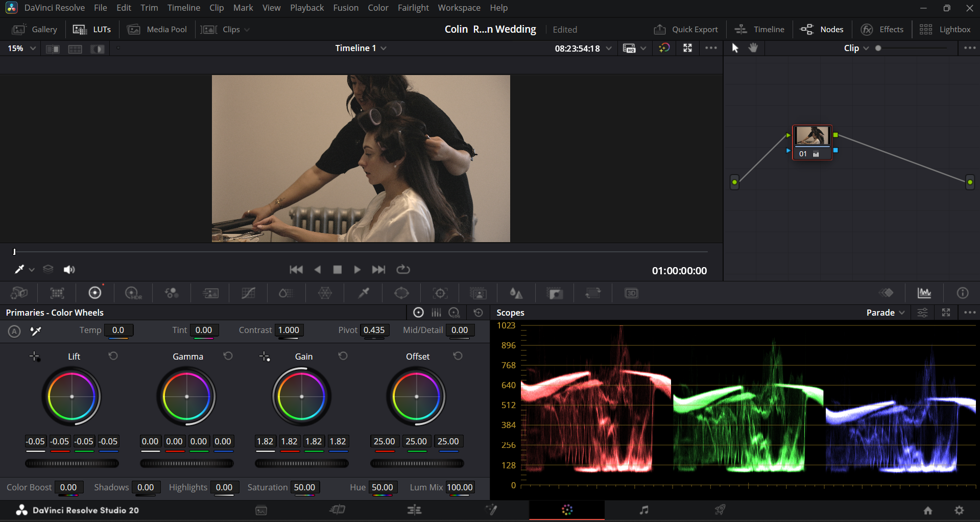The height and width of the screenshot is (522, 980).
Task: Switch to the Deliver page
Action: 720,510
